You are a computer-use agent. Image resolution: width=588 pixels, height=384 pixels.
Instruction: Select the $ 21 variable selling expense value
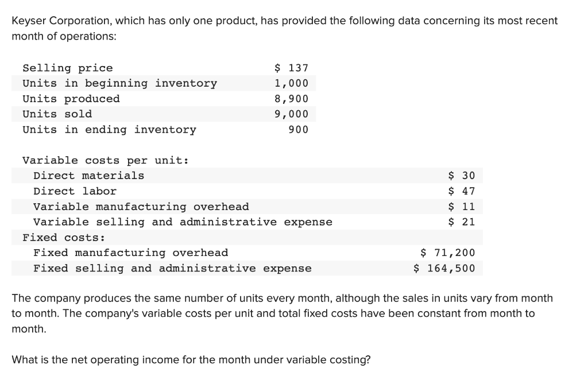tap(462, 222)
